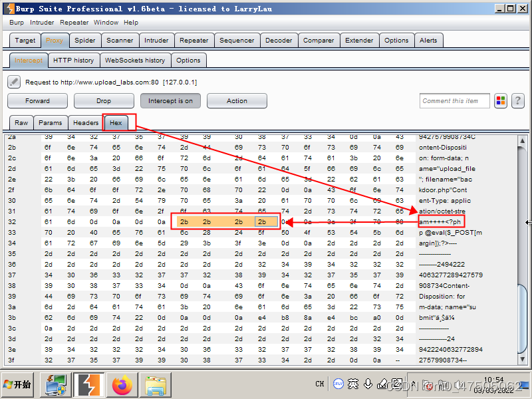Open Firefox from the taskbar

(122, 385)
